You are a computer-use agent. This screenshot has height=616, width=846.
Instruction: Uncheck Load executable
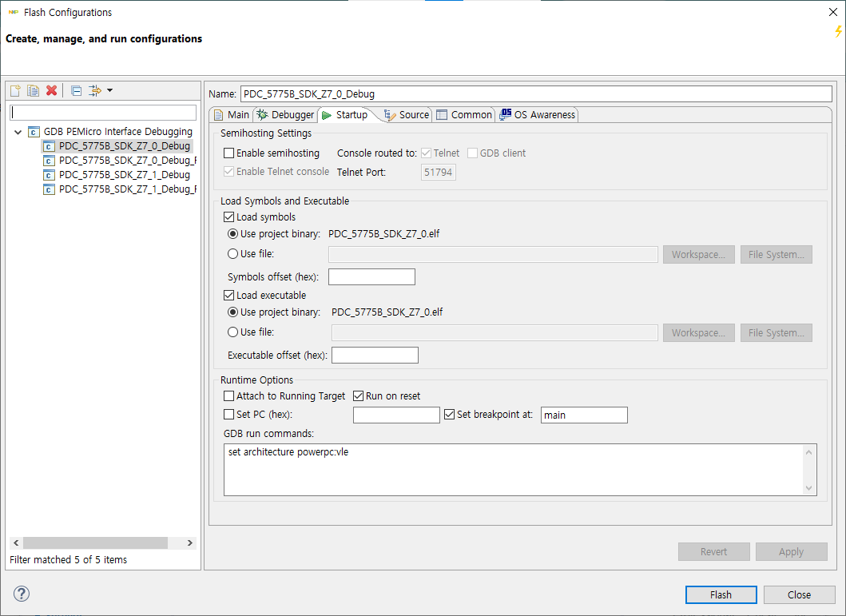(x=228, y=294)
